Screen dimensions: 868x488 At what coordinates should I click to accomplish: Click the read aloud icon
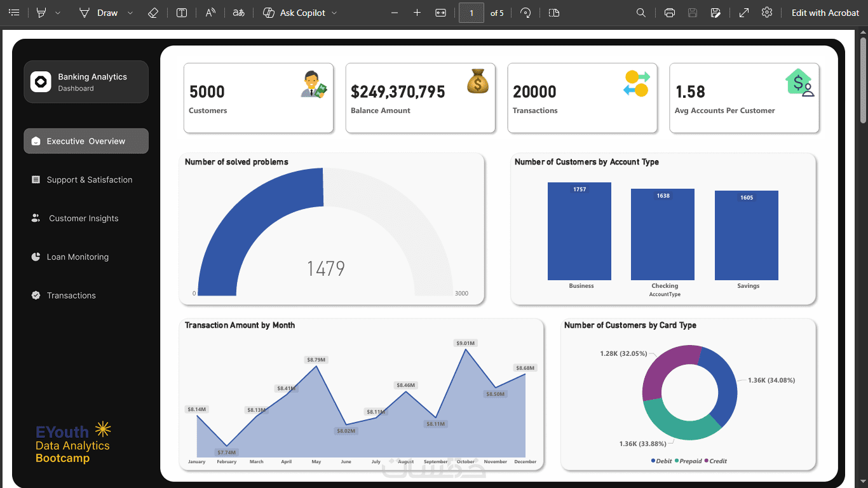pyautogui.click(x=210, y=13)
